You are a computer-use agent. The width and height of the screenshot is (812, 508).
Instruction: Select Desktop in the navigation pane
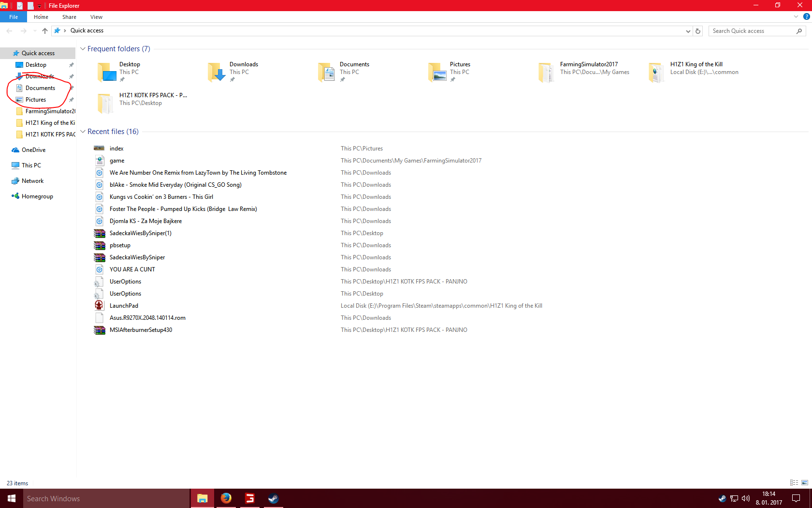[x=36, y=65]
